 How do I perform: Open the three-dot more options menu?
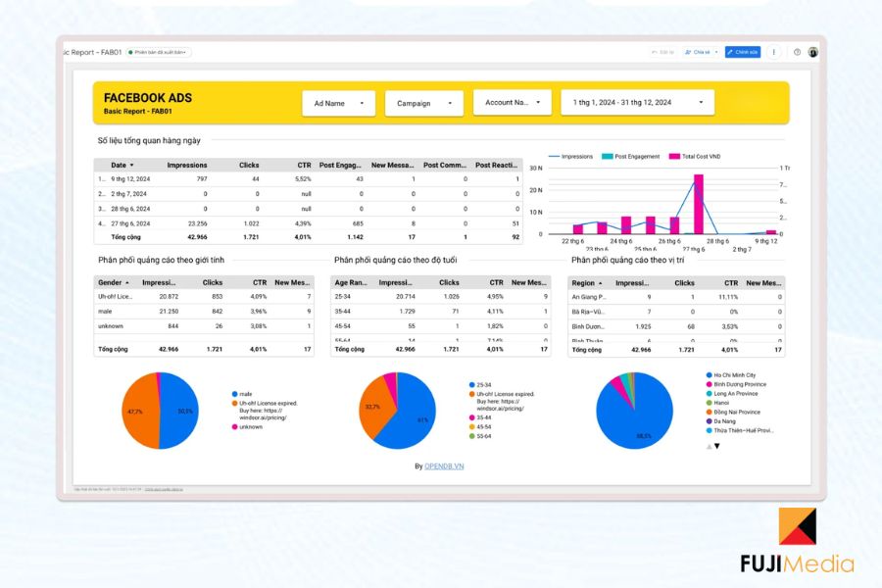tap(774, 52)
